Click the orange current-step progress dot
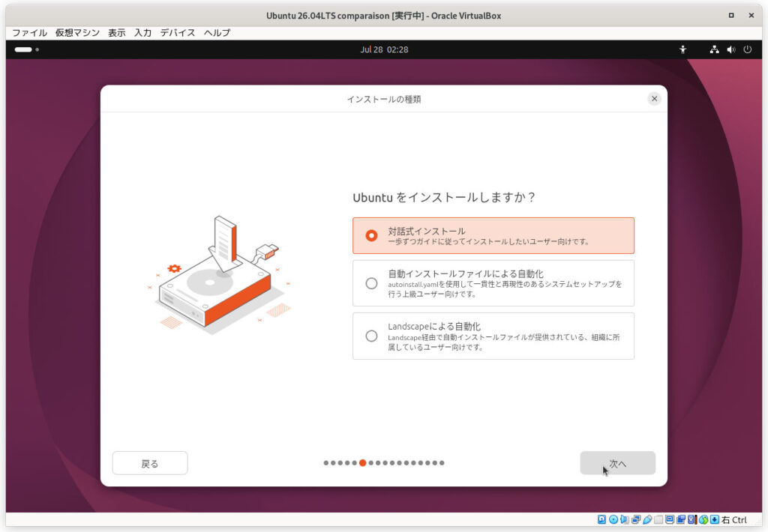Viewport: 768px width, 532px height. click(x=362, y=463)
